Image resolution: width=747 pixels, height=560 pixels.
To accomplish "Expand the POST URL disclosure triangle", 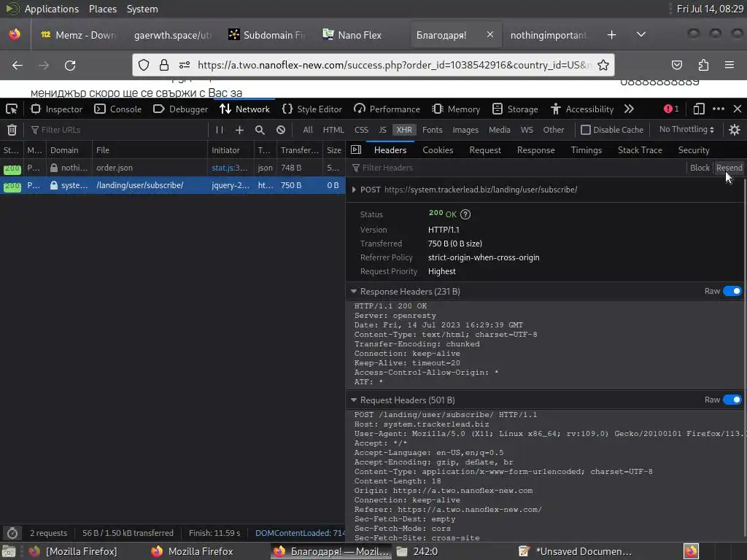I will (354, 190).
